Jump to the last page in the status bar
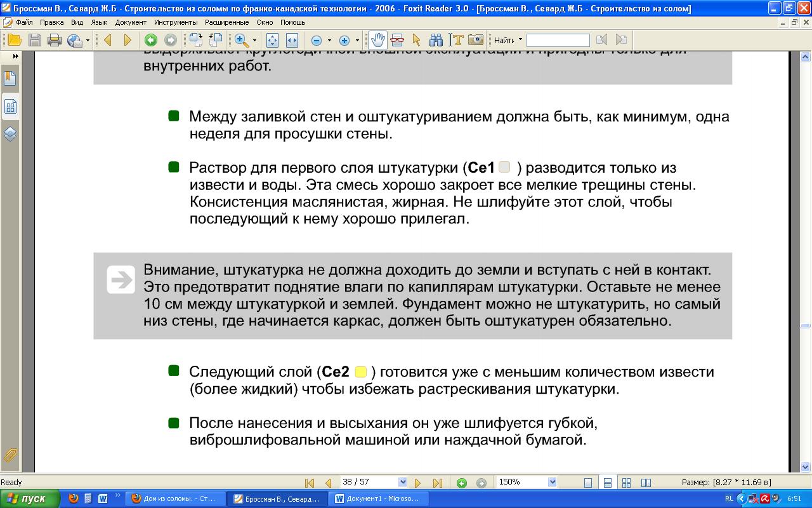Screen dimensions: 812x508 click(437, 483)
